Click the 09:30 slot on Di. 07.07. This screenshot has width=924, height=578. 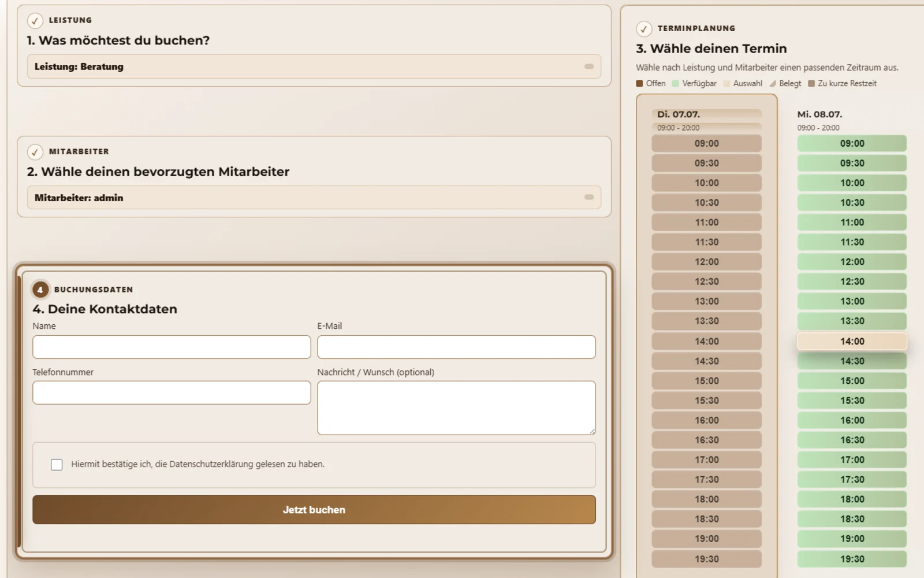pos(706,163)
